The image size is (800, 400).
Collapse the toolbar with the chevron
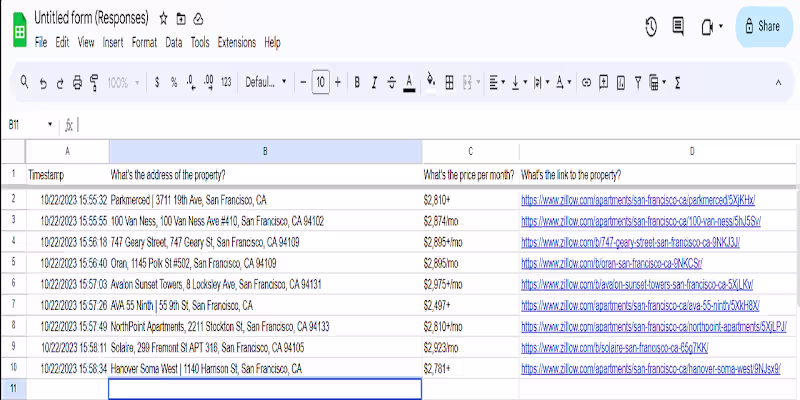point(778,83)
